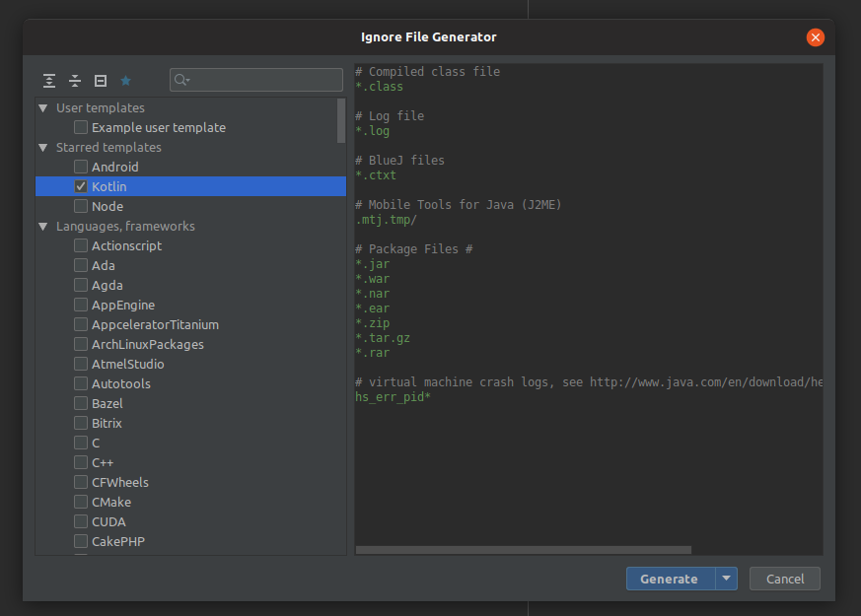Check the Actionscript checkbox
Image resolution: width=861 pixels, height=616 pixels.
pyautogui.click(x=81, y=245)
